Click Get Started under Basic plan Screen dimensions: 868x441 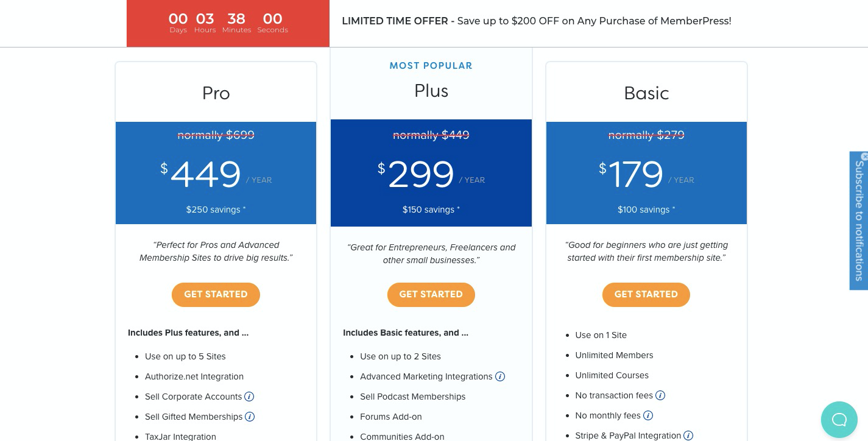[x=646, y=294]
